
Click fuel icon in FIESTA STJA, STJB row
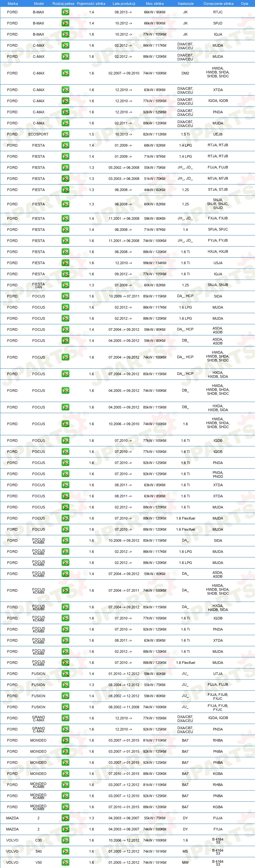tap(65, 190)
